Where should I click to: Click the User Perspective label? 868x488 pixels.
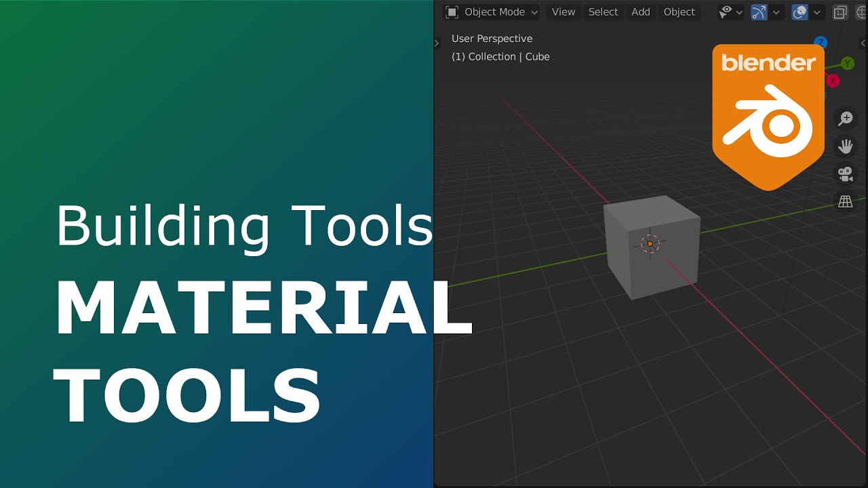(492, 39)
